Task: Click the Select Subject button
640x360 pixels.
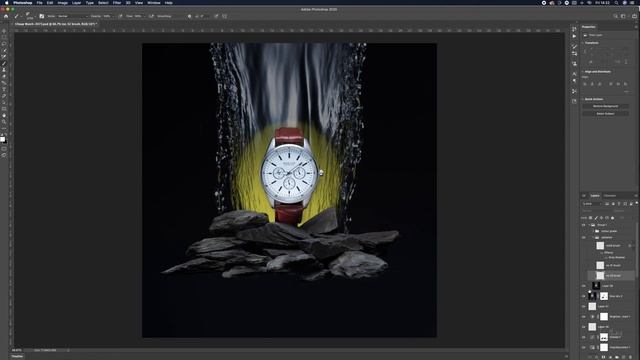Action: 605,114
